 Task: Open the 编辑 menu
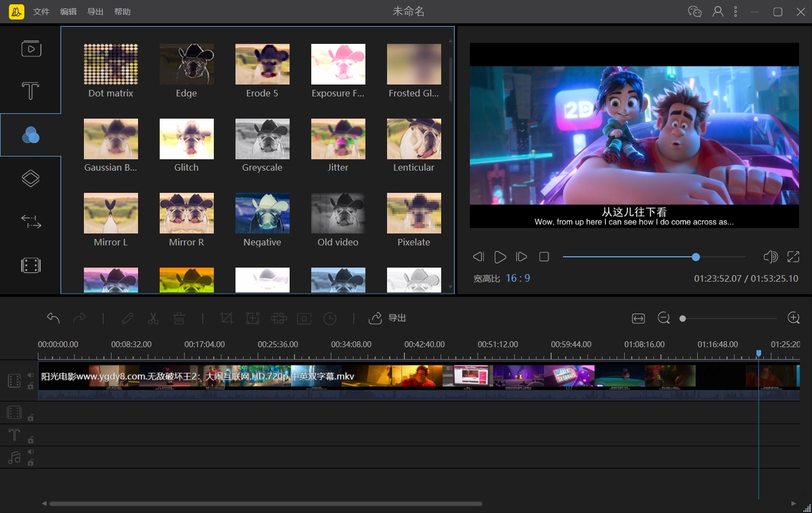coord(68,11)
